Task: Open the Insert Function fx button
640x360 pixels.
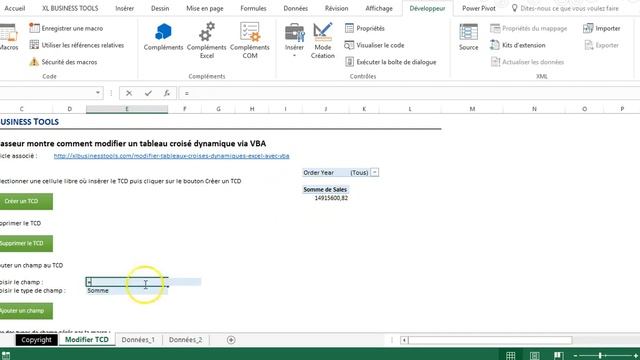Action: pyautogui.click(x=167, y=93)
